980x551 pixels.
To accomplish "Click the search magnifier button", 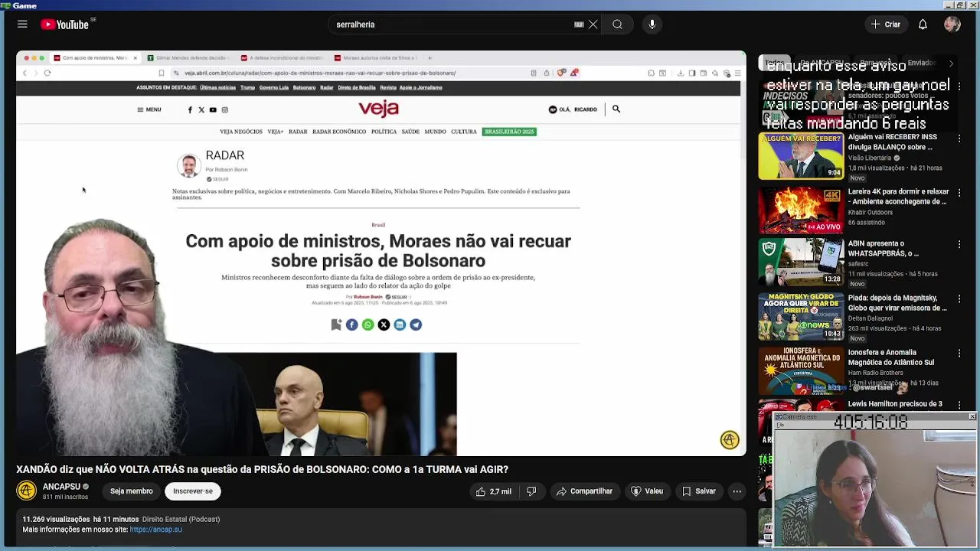I will pyautogui.click(x=617, y=24).
